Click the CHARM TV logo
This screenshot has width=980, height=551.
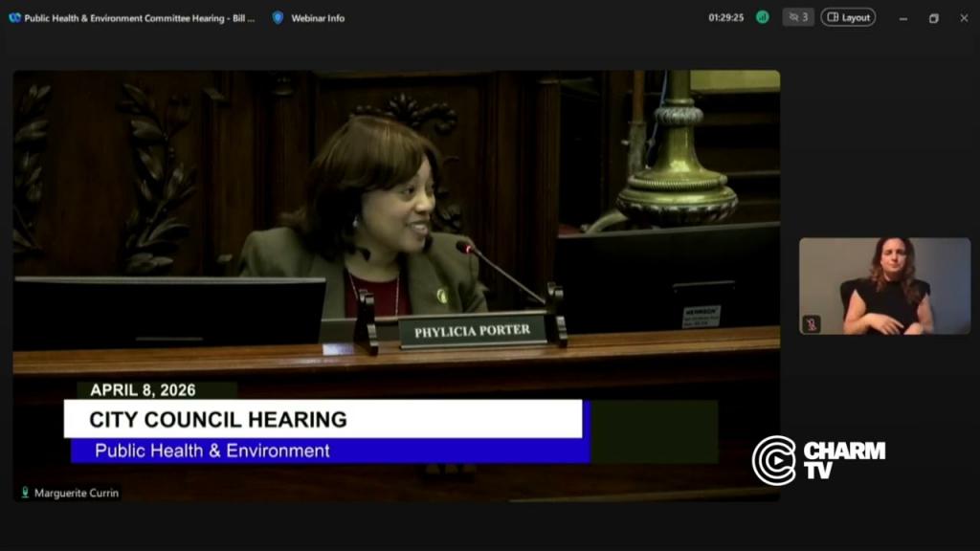(x=818, y=460)
